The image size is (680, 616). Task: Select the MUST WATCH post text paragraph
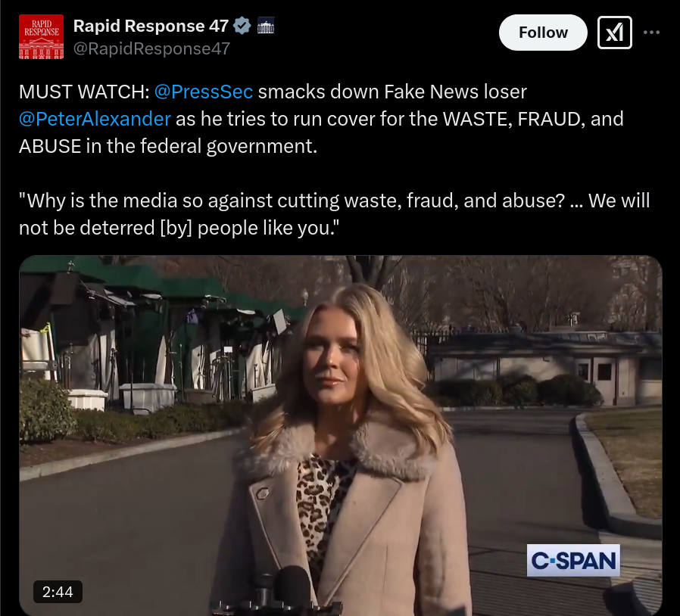(321, 119)
